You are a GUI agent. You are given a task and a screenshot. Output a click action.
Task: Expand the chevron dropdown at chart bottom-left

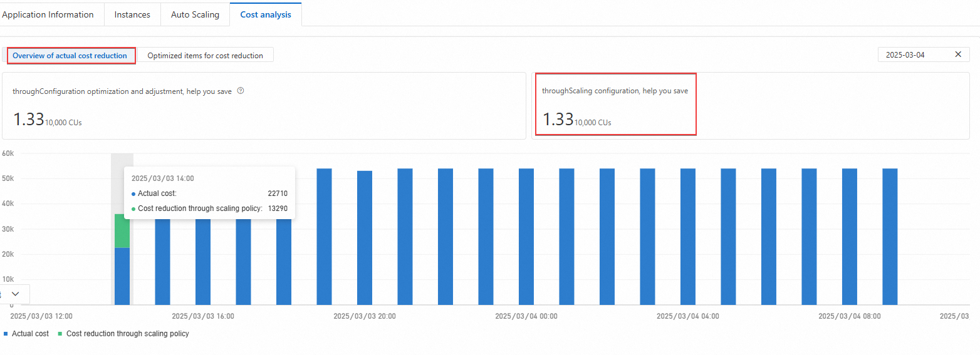click(16, 294)
